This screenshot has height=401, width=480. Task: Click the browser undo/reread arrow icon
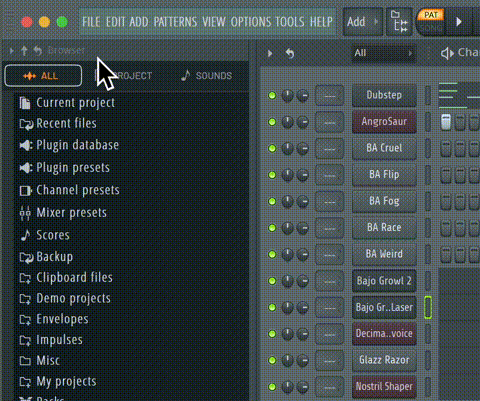point(37,51)
